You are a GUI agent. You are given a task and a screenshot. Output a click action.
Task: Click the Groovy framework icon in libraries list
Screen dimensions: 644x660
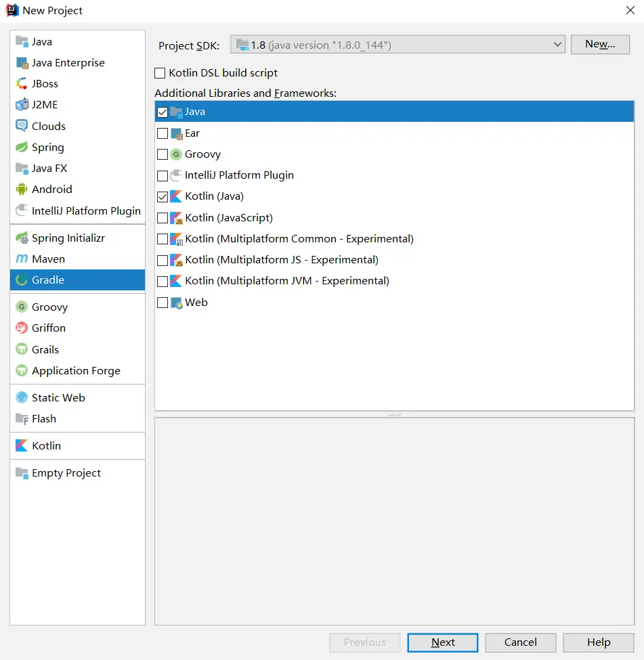point(177,154)
